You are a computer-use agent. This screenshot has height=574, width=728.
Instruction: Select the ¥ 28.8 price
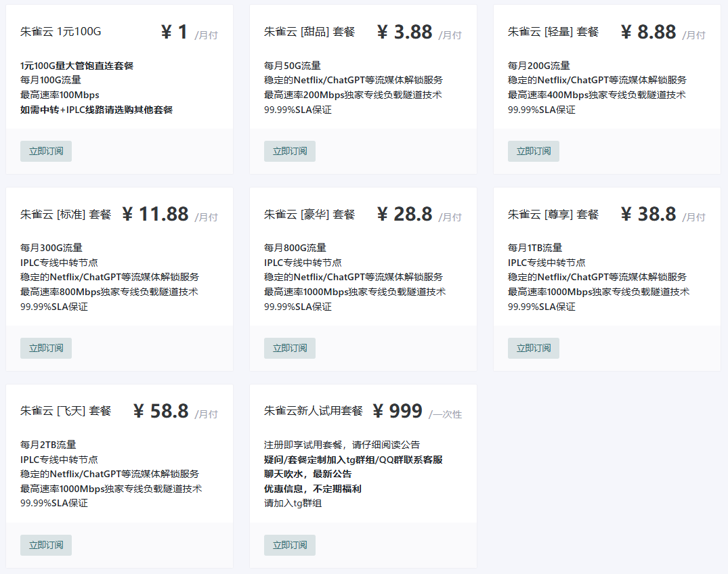(x=405, y=215)
